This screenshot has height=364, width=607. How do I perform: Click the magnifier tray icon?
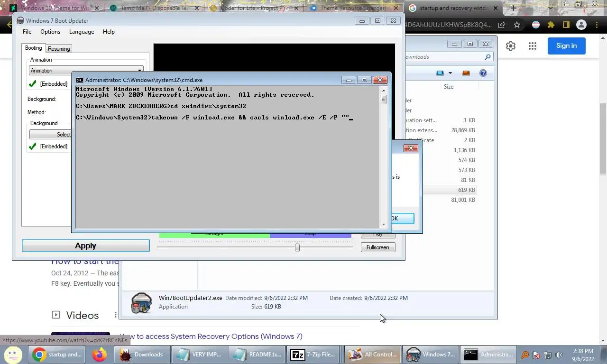[x=525, y=355]
